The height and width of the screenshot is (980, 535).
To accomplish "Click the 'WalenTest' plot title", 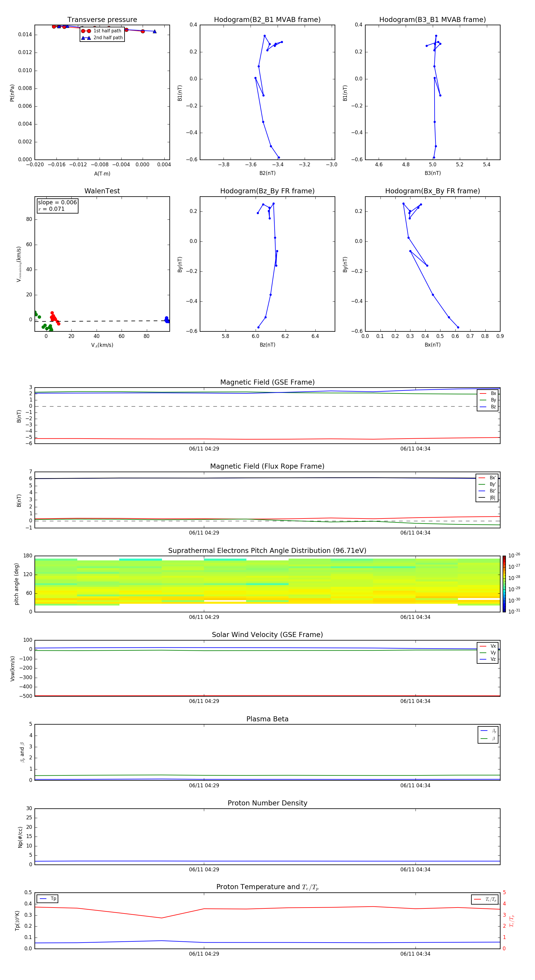I will [x=102, y=191].
